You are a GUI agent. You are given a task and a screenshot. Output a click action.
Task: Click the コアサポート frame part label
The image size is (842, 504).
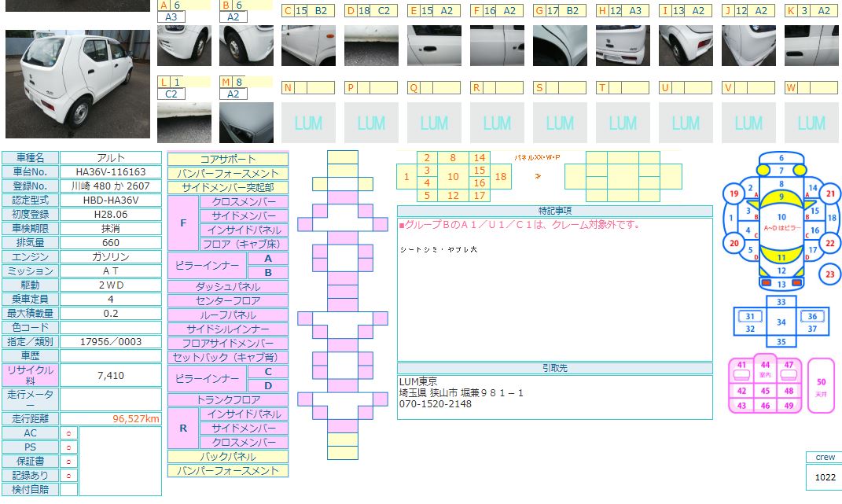[228, 159]
